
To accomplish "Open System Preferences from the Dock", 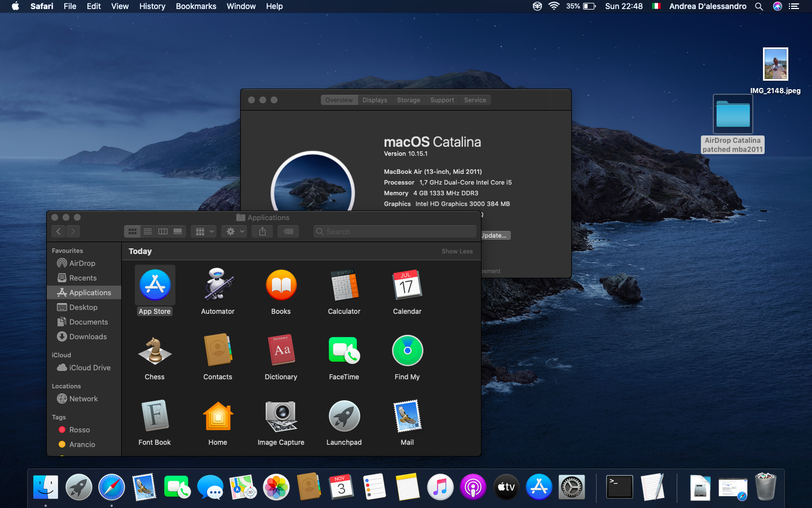I will [x=572, y=487].
